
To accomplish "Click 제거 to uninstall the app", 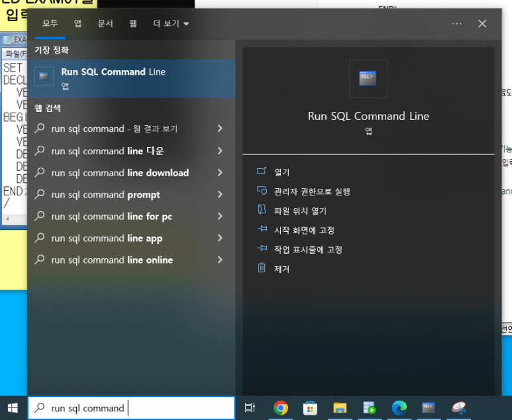I will pyautogui.click(x=282, y=269).
